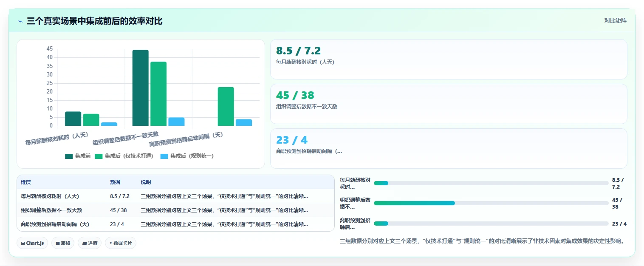This screenshot has width=644, height=266.
Task: Select the Chart.js tag chip
Action: pos(32,243)
